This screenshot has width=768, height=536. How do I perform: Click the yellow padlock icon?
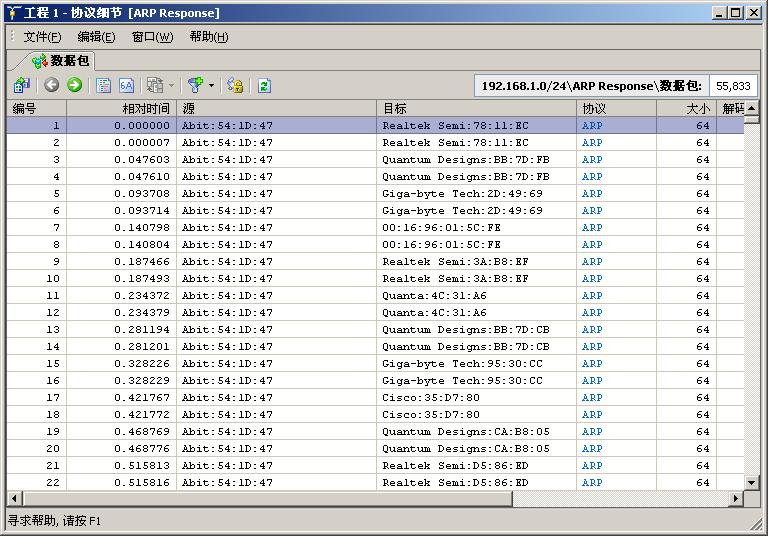pos(235,86)
